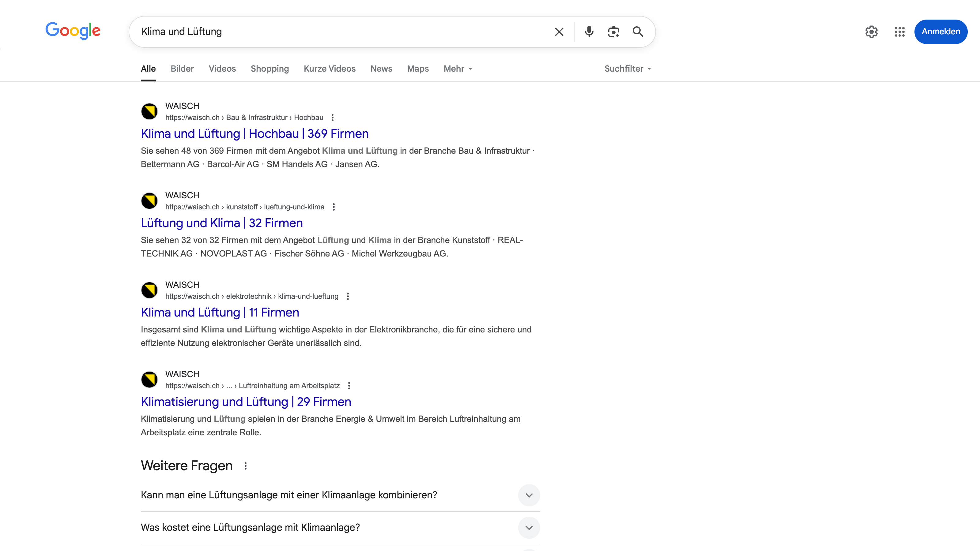Switch to the News tab

coord(381,69)
